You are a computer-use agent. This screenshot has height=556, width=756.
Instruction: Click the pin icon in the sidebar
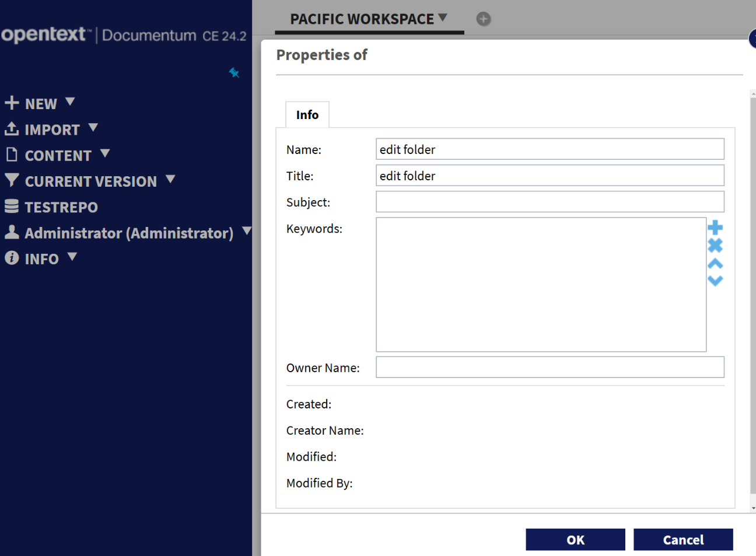(x=234, y=72)
